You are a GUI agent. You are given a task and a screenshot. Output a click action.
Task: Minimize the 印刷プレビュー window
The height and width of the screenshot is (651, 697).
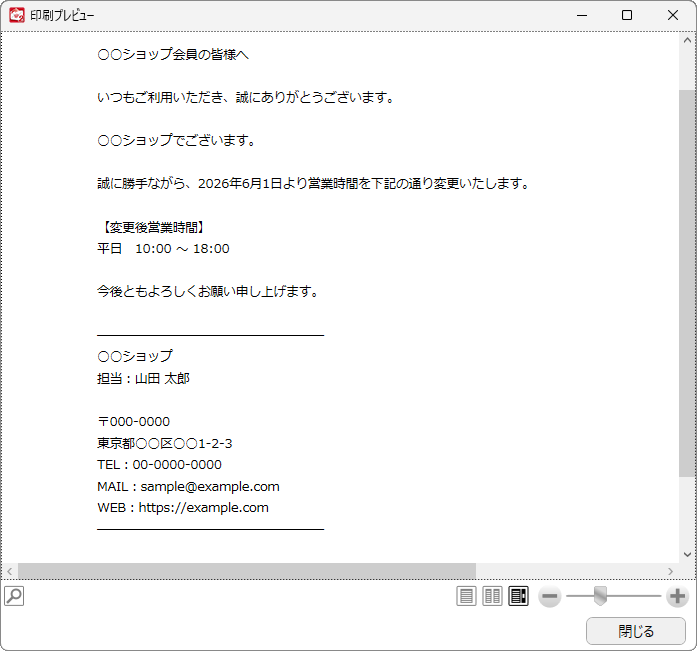click(x=582, y=15)
